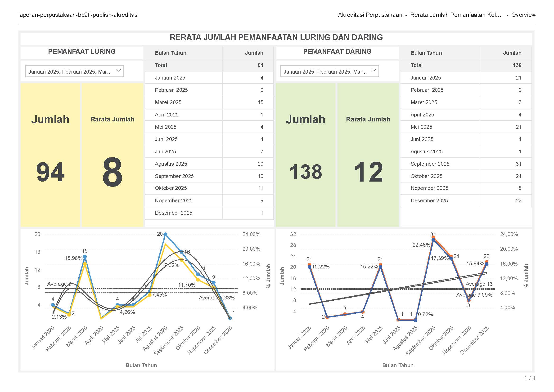This screenshot has width=554, height=392.
Task: Click the Agustus 2025 peak point labeled 20
Action: (x=165, y=234)
